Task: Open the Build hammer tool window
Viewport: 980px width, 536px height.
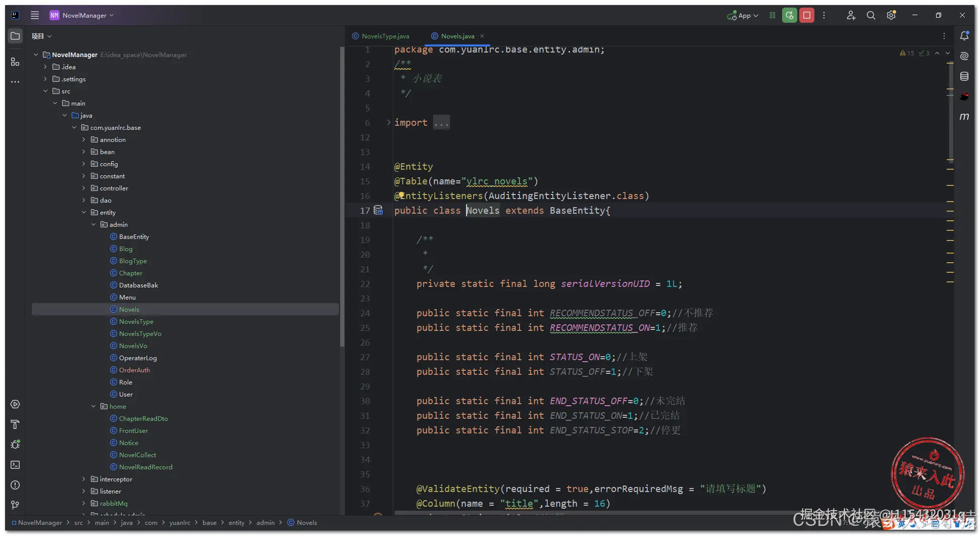Action: tap(15, 424)
